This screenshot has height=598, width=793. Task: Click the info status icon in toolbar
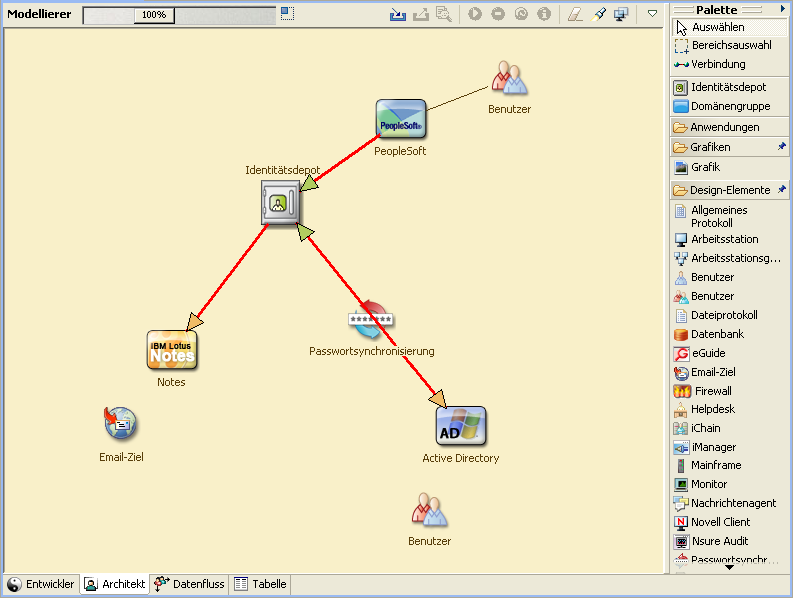[x=544, y=14]
